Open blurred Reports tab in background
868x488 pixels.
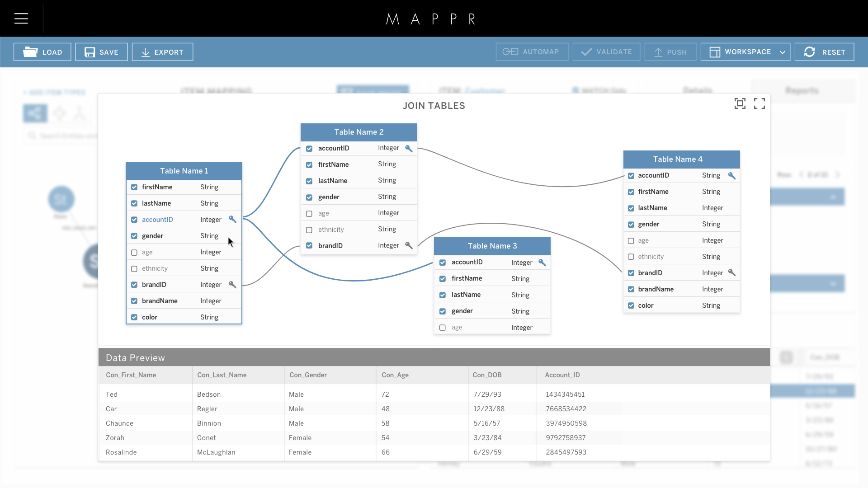pos(802,90)
